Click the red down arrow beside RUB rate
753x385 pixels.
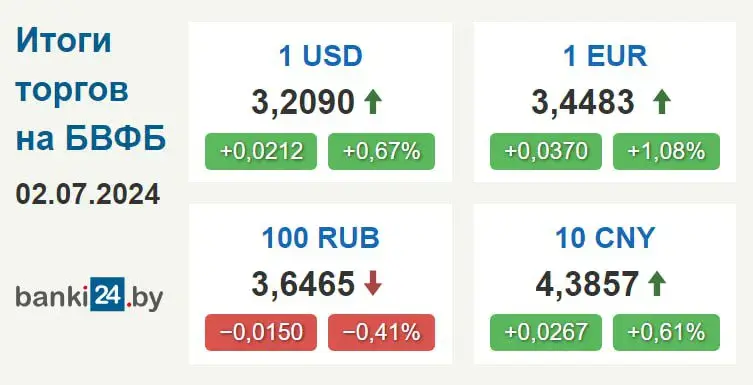373,283
